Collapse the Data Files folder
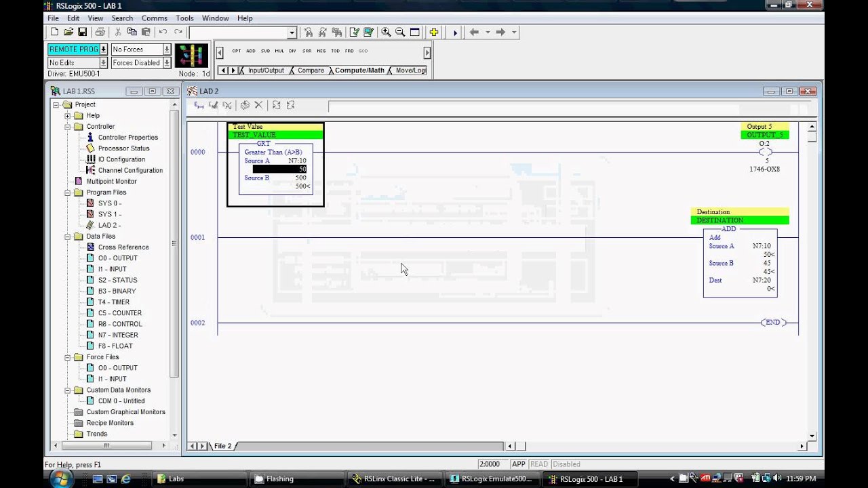Screen dimensions: 868x488 pyautogui.click(x=68, y=237)
